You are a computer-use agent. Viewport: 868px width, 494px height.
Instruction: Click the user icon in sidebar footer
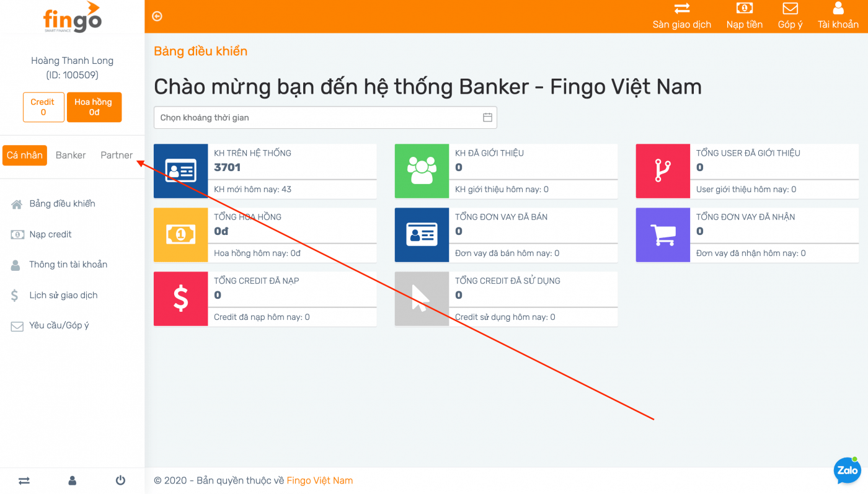tap(73, 480)
